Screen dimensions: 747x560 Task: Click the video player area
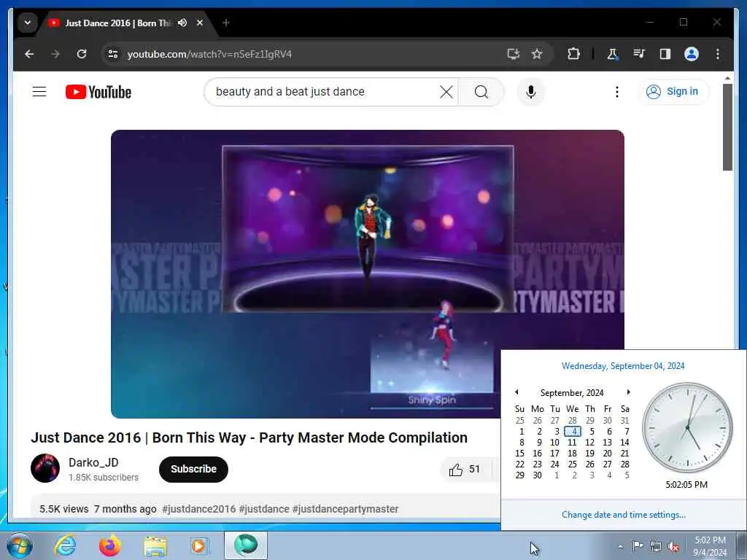point(368,274)
